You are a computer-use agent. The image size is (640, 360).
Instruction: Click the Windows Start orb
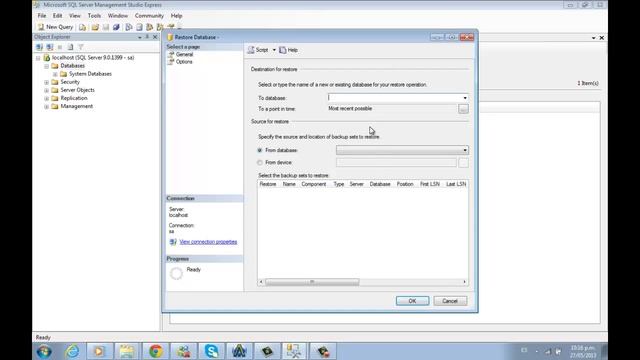coord(44,351)
